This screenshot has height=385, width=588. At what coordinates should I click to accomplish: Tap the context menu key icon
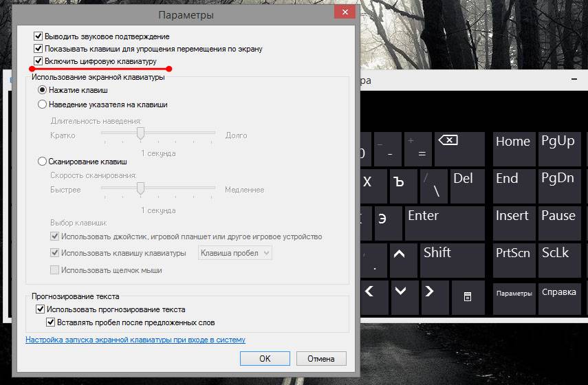point(468,297)
